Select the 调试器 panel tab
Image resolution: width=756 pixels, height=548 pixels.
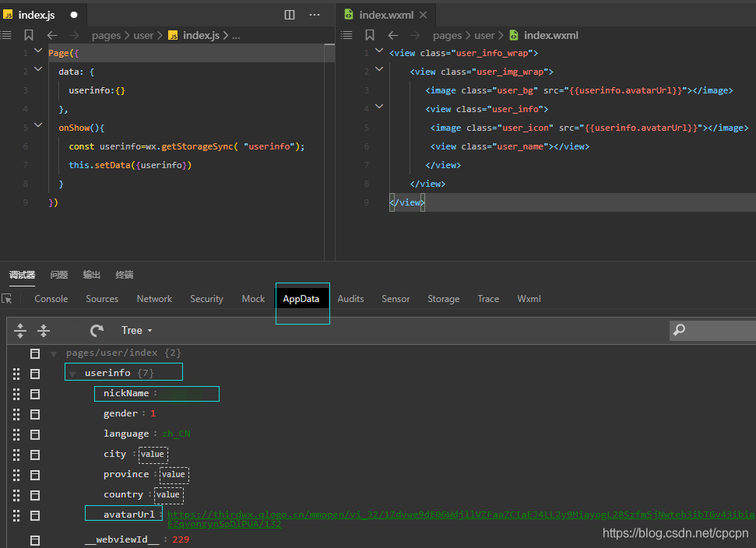22,275
